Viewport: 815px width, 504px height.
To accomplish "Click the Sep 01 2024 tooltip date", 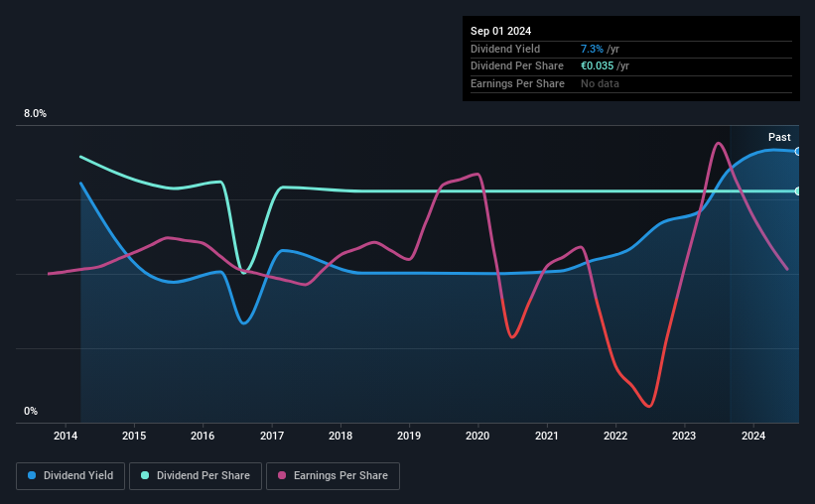I will (500, 31).
